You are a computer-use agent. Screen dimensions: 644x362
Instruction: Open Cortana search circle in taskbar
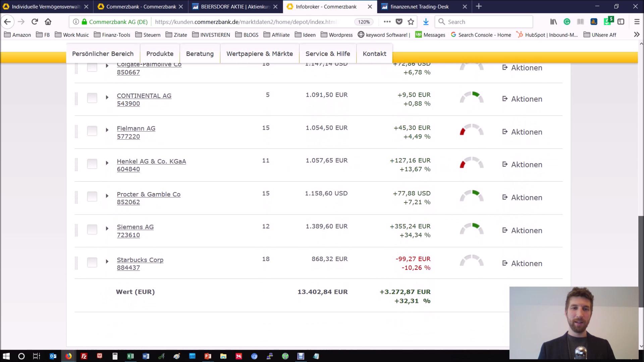pos(21,356)
